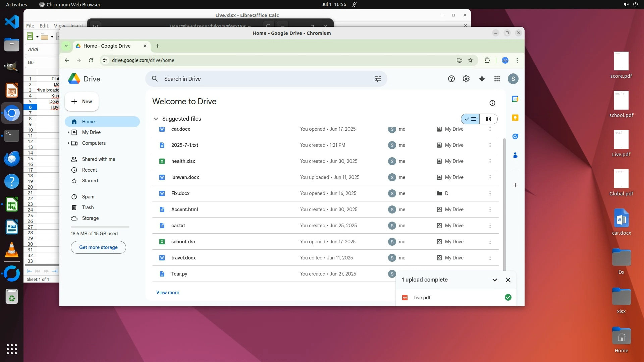The width and height of the screenshot is (644, 362).
Task: Collapse the Suggested files section
Action: [x=156, y=119]
